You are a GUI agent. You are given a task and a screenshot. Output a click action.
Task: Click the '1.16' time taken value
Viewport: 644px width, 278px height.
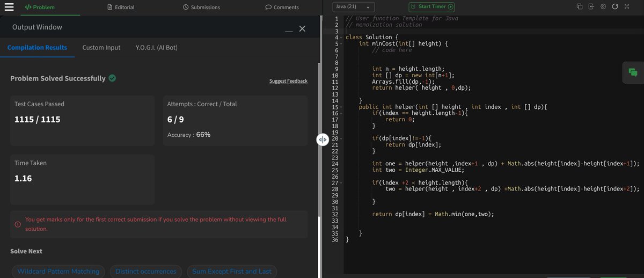23,178
